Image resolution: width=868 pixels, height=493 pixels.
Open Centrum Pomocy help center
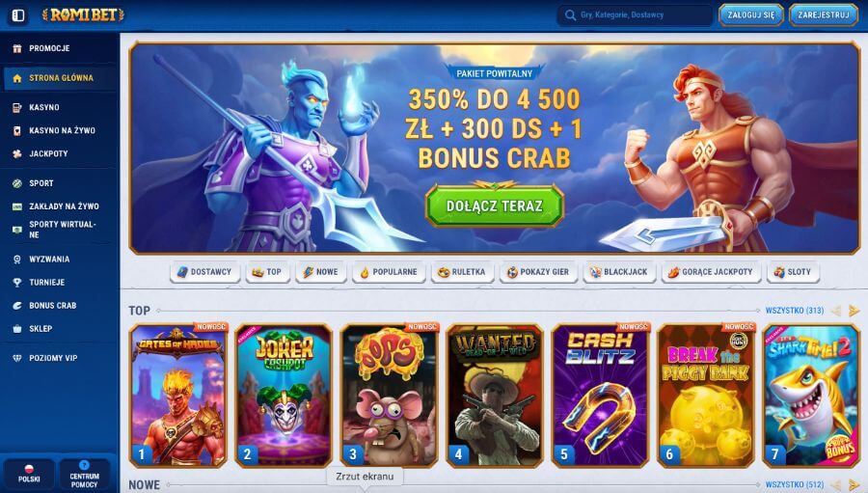tap(84, 474)
